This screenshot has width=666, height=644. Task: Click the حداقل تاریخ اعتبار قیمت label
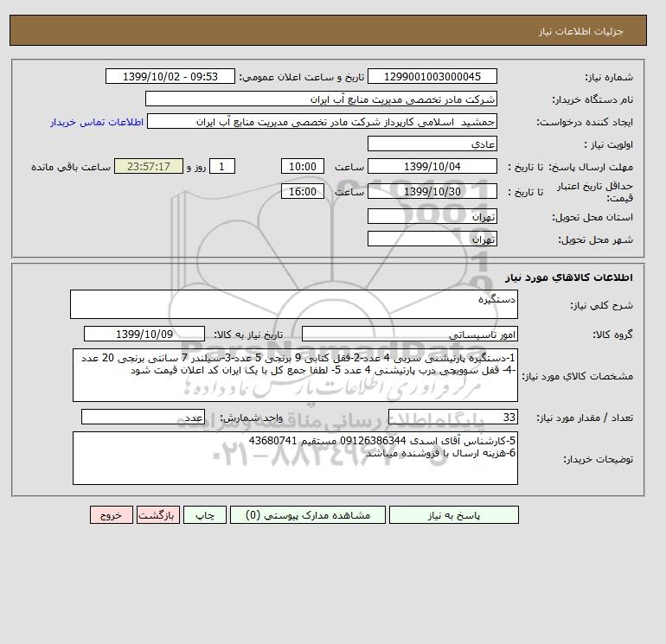tap(595, 192)
